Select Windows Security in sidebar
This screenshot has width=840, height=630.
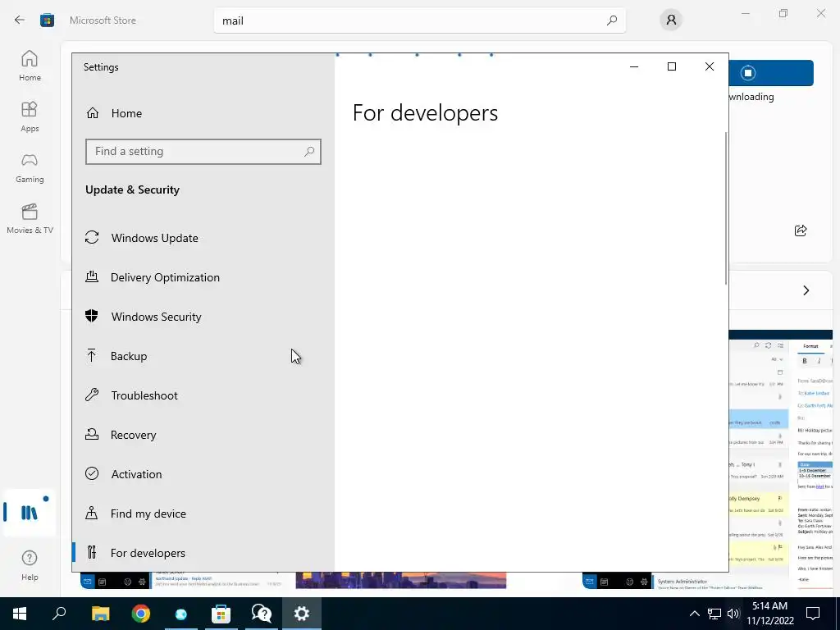click(x=203, y=317)
